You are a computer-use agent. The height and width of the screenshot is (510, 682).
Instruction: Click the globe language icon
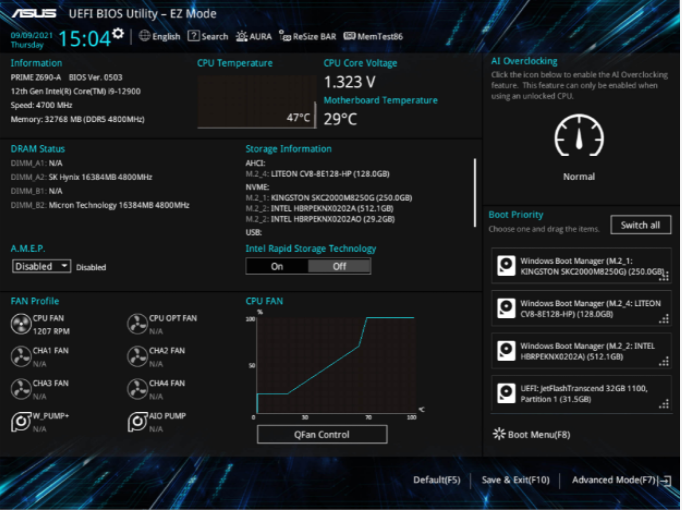pyautogui.click(x=144, y=36)
